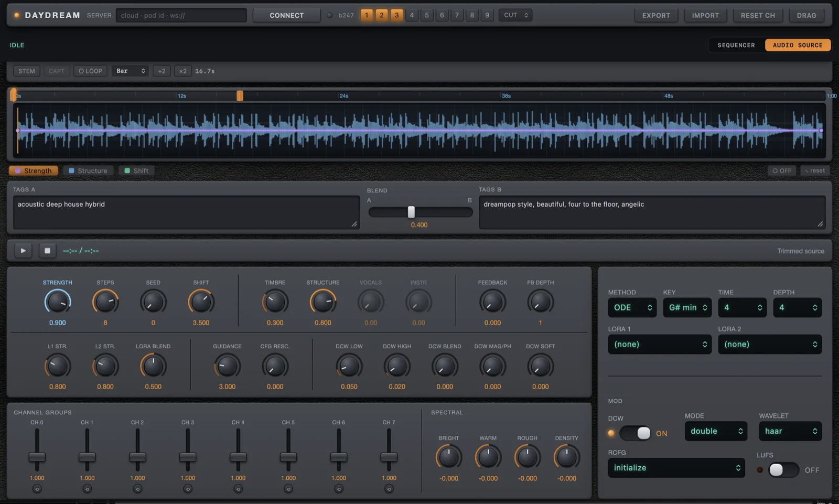
Task: Open the METHOD dropdown showing ODE
Action: [632, 307]
